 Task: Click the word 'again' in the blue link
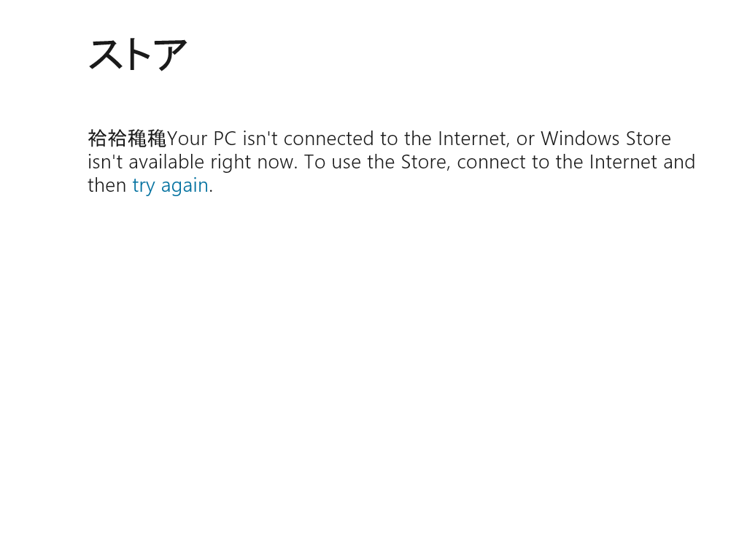(x=185, y=185)
